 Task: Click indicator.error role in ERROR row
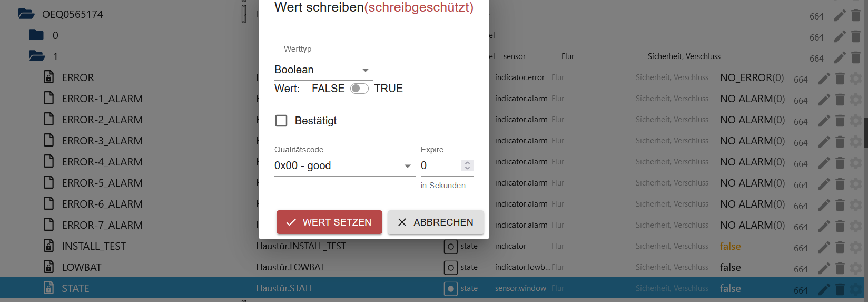520,77
